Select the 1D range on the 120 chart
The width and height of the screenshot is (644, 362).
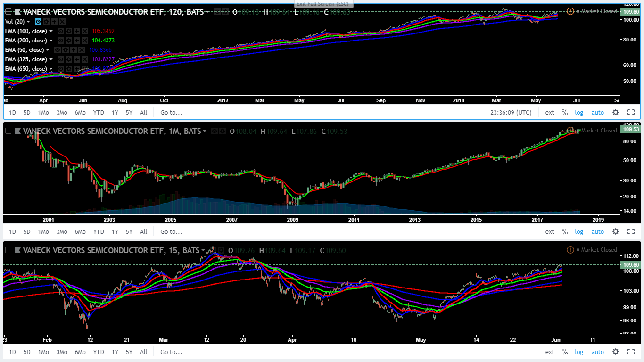click(x=13, y=112)
